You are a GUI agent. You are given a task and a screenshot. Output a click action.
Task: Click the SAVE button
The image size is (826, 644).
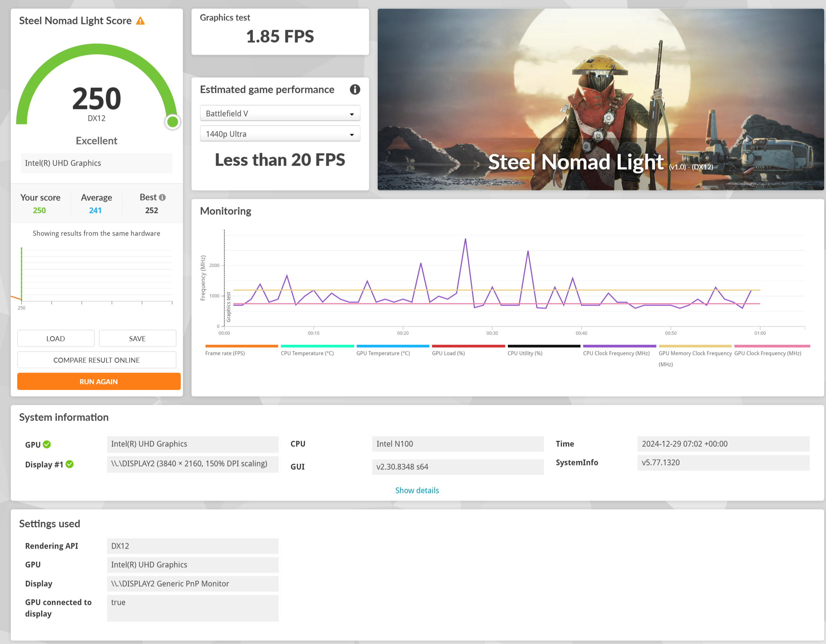point(137,338)
